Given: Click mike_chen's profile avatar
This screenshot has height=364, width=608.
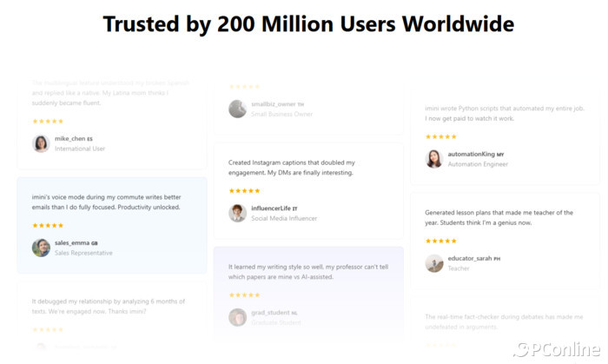Looking at the screenshot, I should [41, 143].
